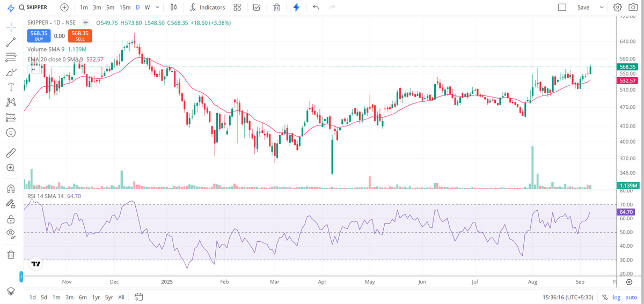Expand the side panel blue handle
This screenshot has height=304, width=644.
(x=21, y=277)
